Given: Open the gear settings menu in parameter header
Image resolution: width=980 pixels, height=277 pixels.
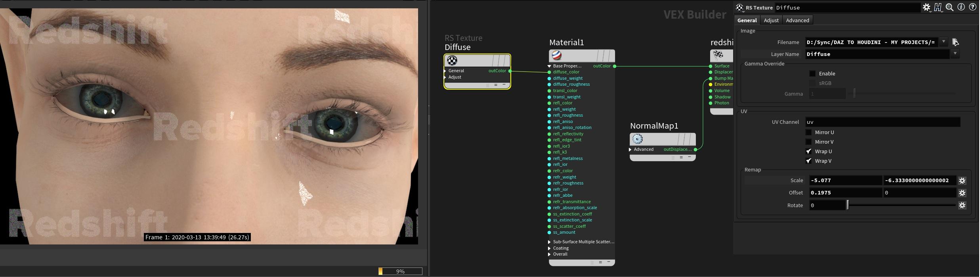Looking at the screenshot, I should [x=927, y=7].
